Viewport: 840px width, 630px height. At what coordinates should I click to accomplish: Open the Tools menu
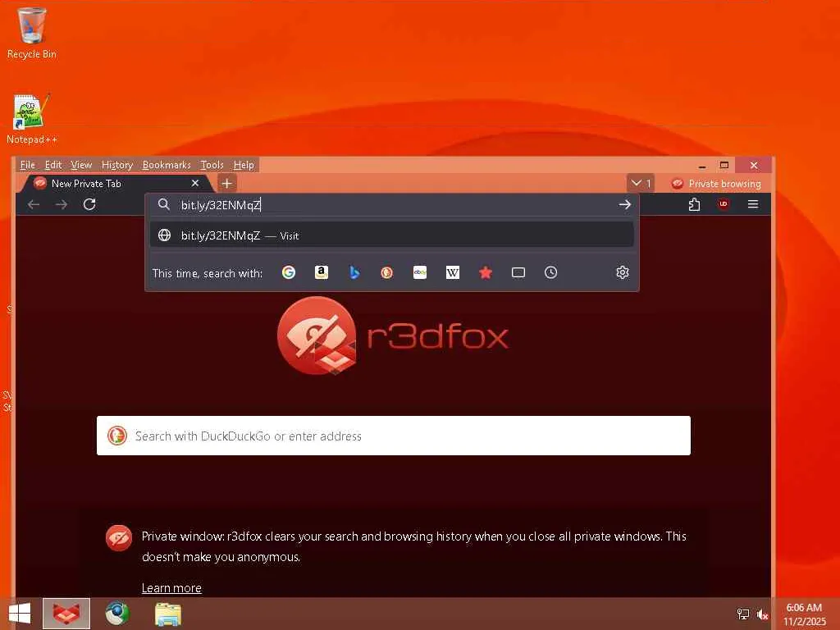tap(212, 165)
